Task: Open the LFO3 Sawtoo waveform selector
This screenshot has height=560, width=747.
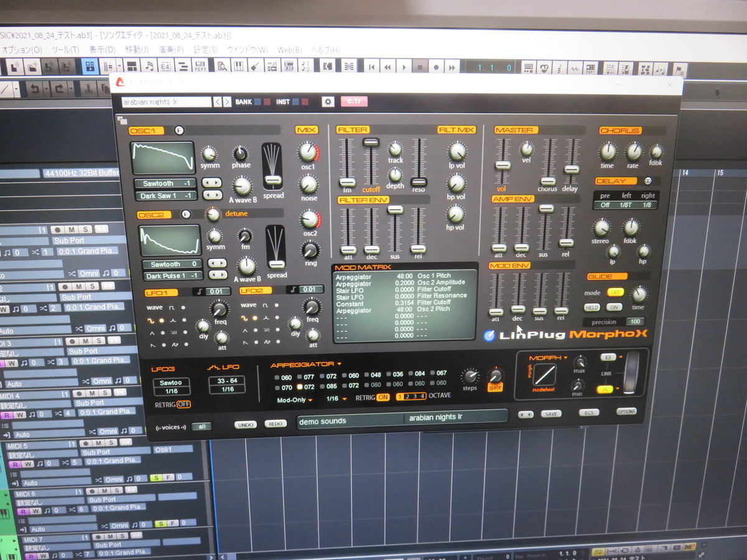Action: tap(171, 383)
